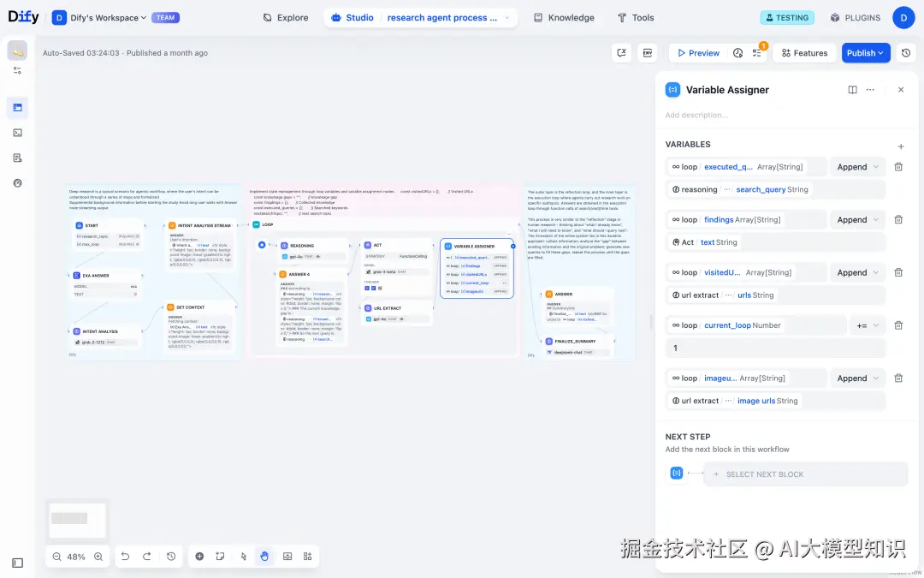Select the url extract urls variable field
The image size is (924, 578).
(775, 295)
